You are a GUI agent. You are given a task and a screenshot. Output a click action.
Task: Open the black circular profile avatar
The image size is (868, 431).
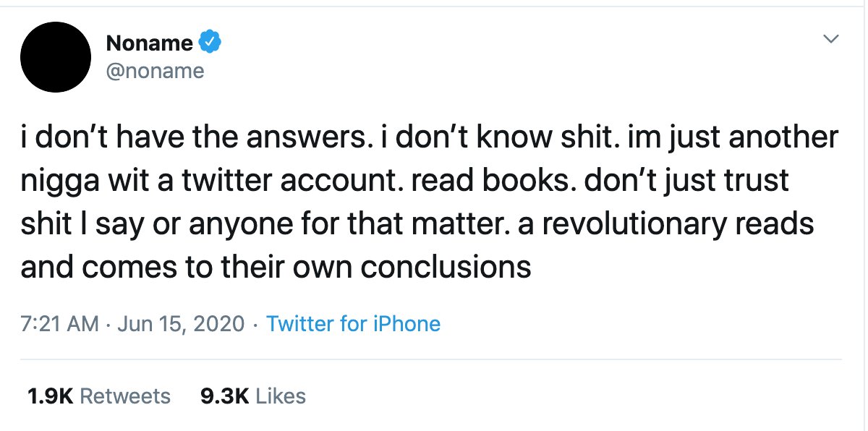[x=56, y=57]
